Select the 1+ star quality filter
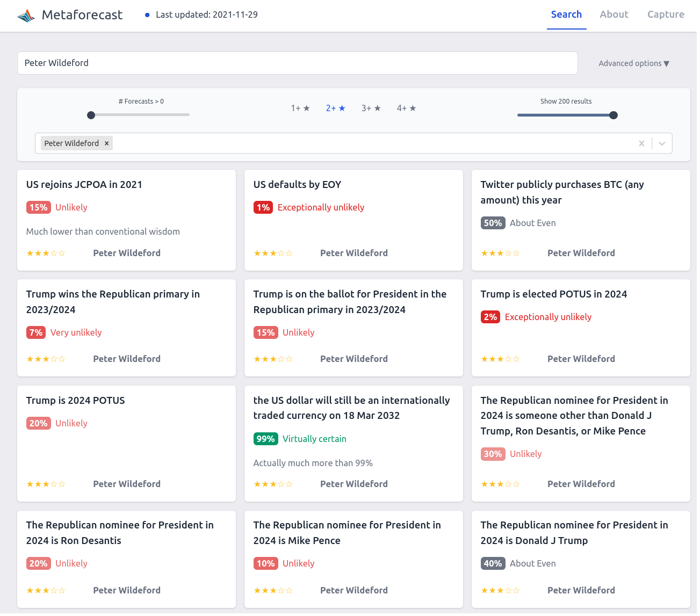700x616 pixels. (x=300, y=108)
